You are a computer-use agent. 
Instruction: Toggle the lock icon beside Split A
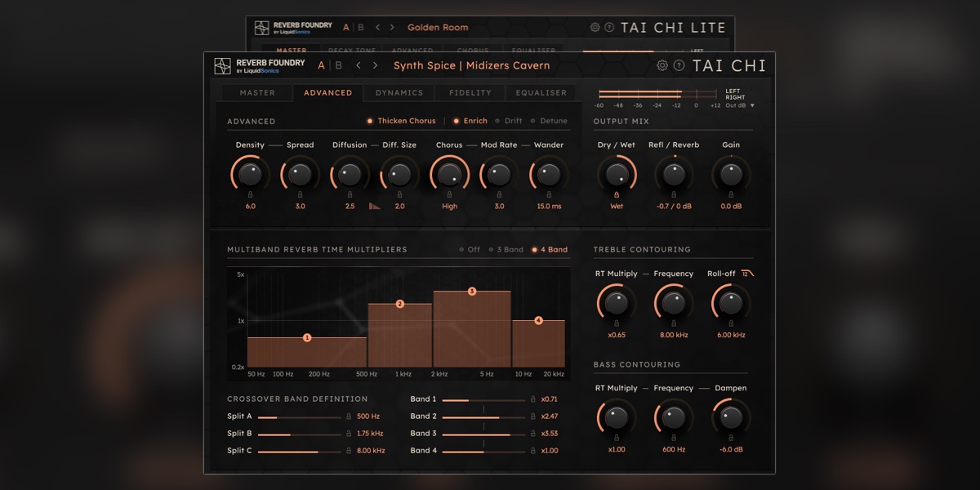click(x=349, y=416)
